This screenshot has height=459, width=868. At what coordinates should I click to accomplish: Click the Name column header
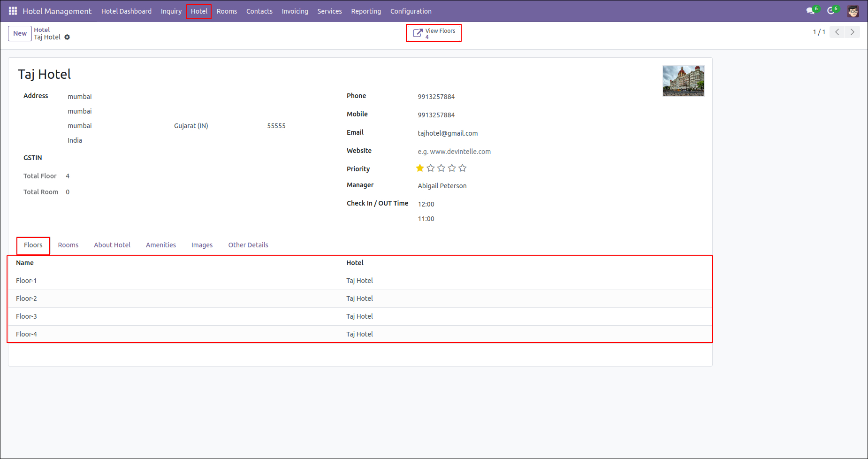pyautogui.click(x=24, y=263)
